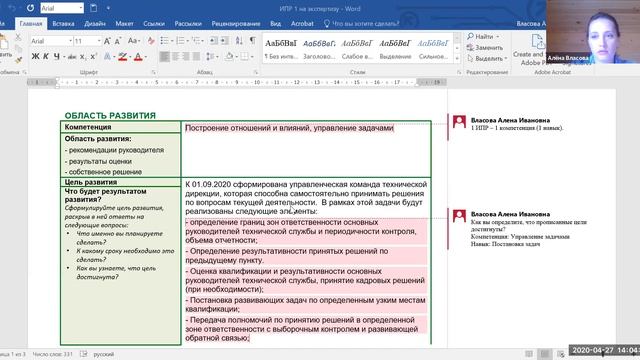The image size is (640, 360).
Task: Open the Выделить dropdown
Action: pyautogui.click(x=487, y=58)
